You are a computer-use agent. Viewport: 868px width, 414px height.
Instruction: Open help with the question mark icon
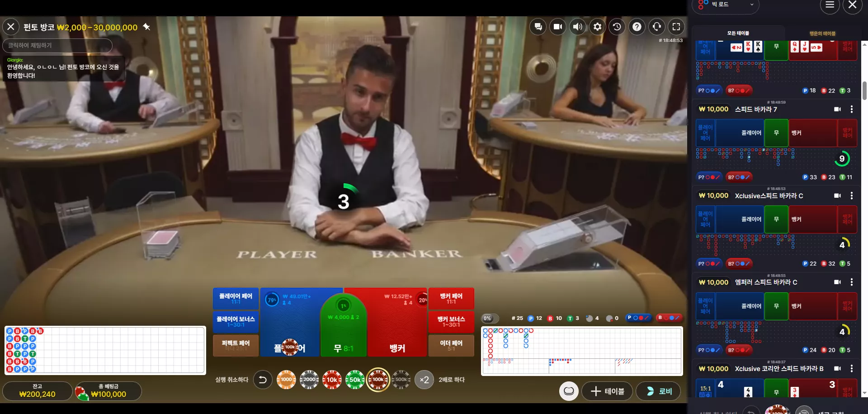(x=637, y=27)
